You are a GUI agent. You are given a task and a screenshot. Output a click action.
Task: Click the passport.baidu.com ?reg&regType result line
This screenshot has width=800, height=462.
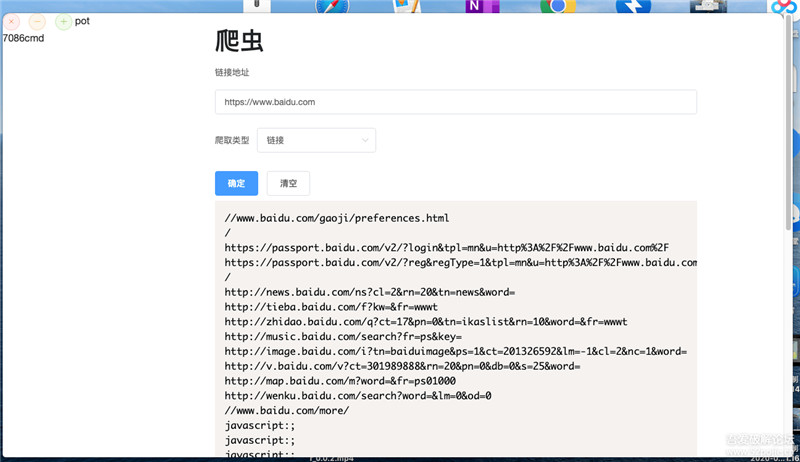pos(461,263)
